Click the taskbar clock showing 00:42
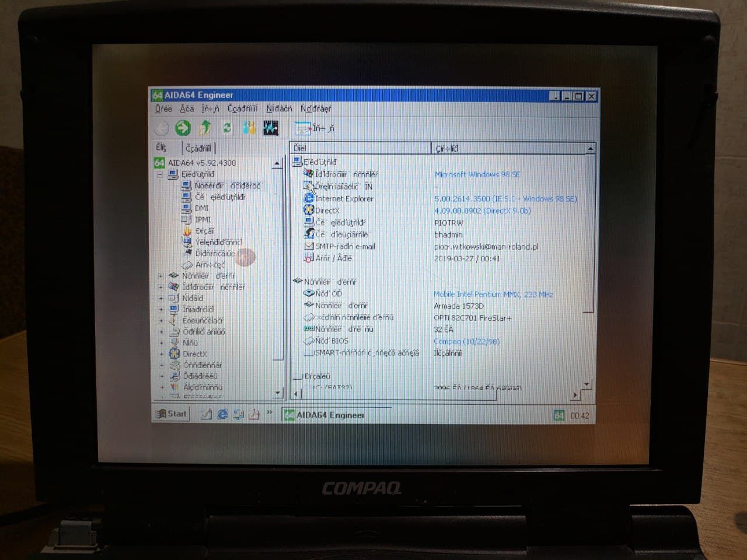Screen dimensions: 747x560 point(580,416)
